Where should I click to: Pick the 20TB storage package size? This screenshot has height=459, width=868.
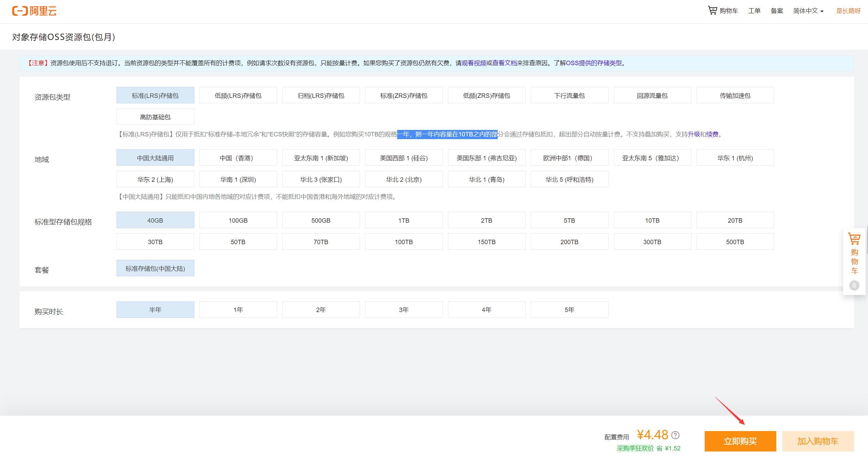[735, 220]
